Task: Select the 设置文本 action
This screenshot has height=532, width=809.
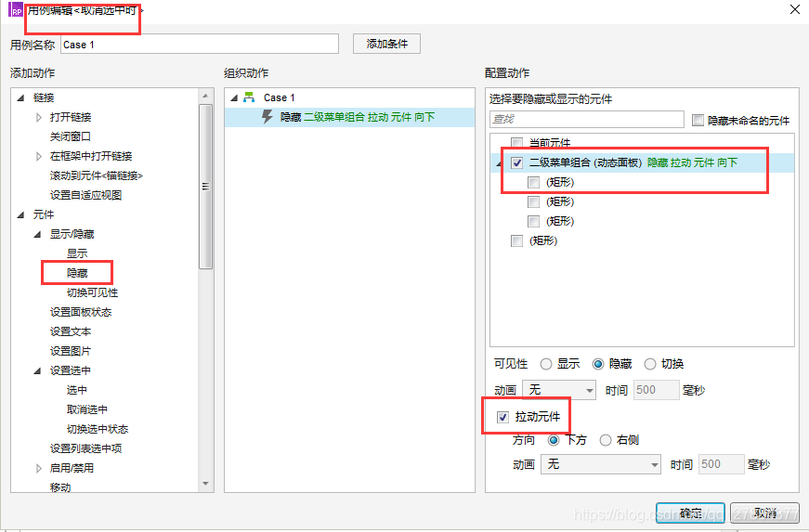Action: tap(71, 331)
